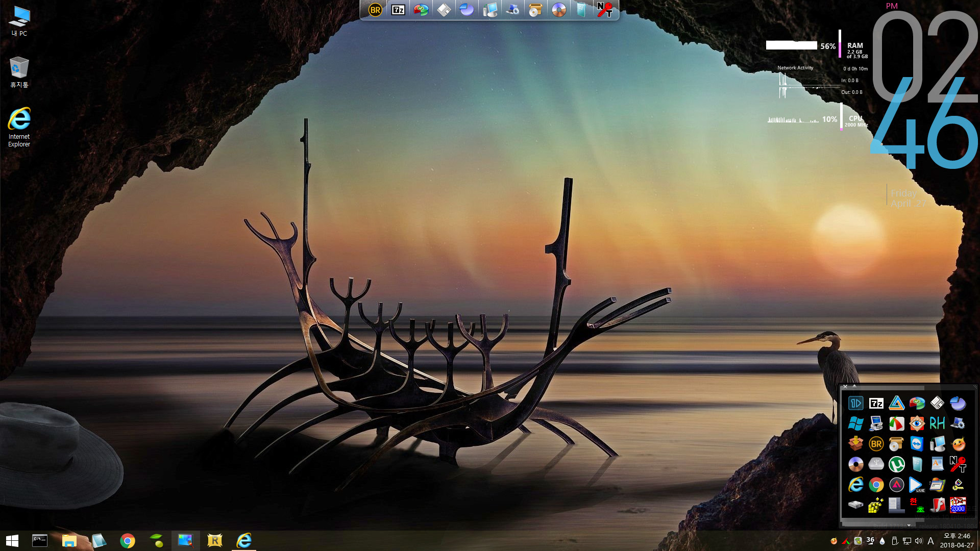Open the blue Windows flag icon in the launcher panel
980x551 pixels.
coord(856,423)
